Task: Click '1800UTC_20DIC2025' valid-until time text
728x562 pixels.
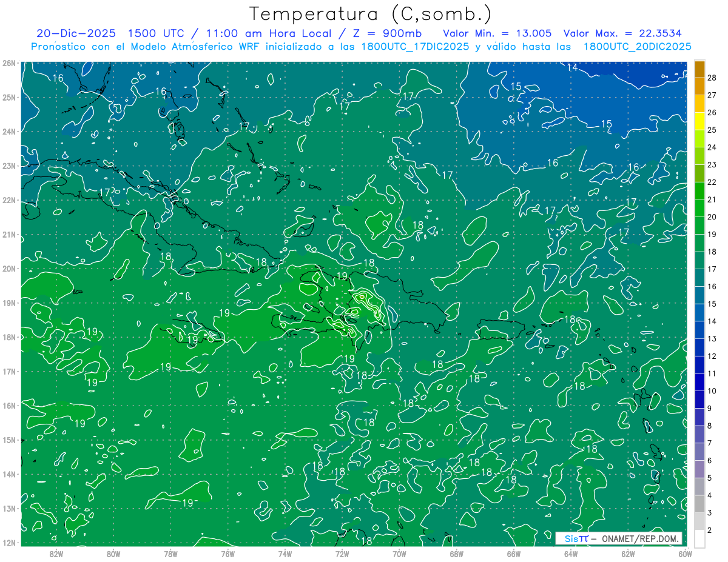Action: 637,47
